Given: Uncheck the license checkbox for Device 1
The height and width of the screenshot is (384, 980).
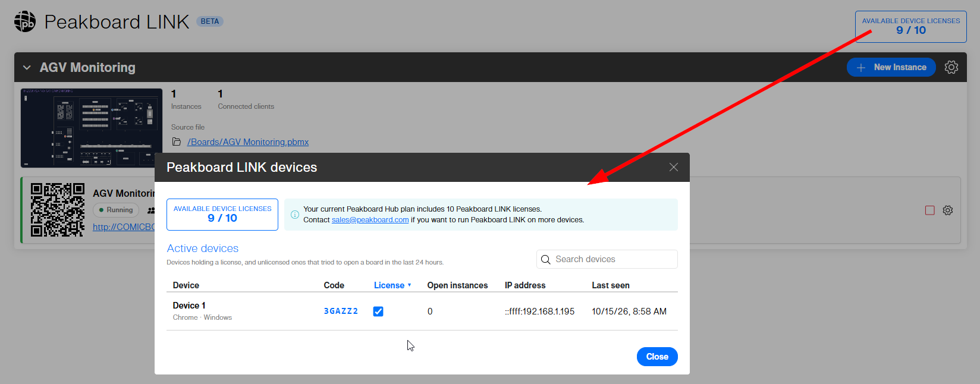Looking at the screenshot, I should pyautogui.click(x=378, y=311).
